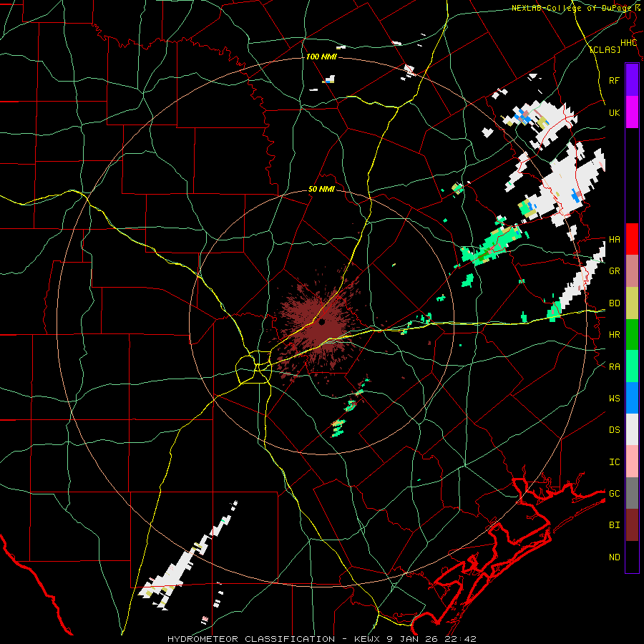Select the BD legend label text

614,303
